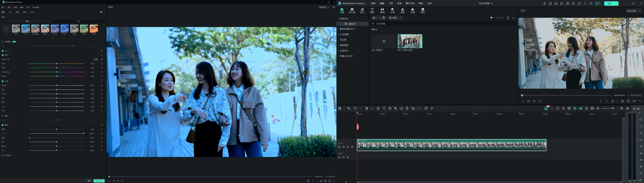
Task: Open the 素材庫 stock media tab
Action: (x=352, y=11)
